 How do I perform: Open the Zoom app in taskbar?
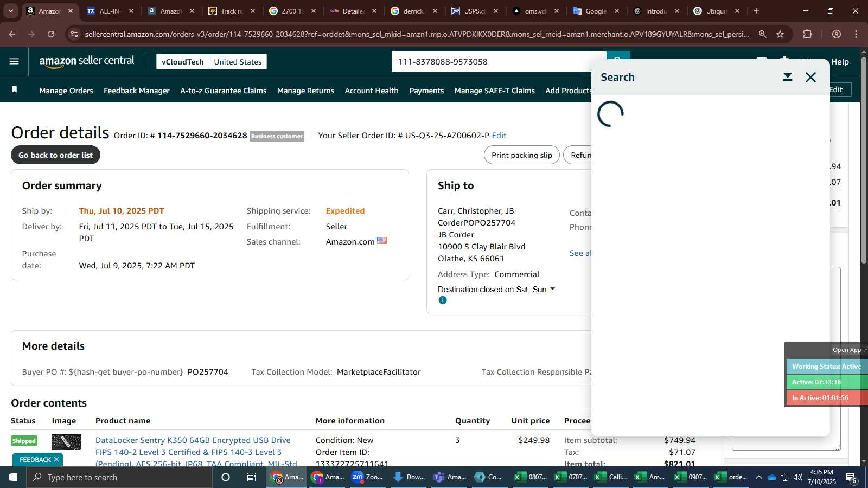coord(367,477)
